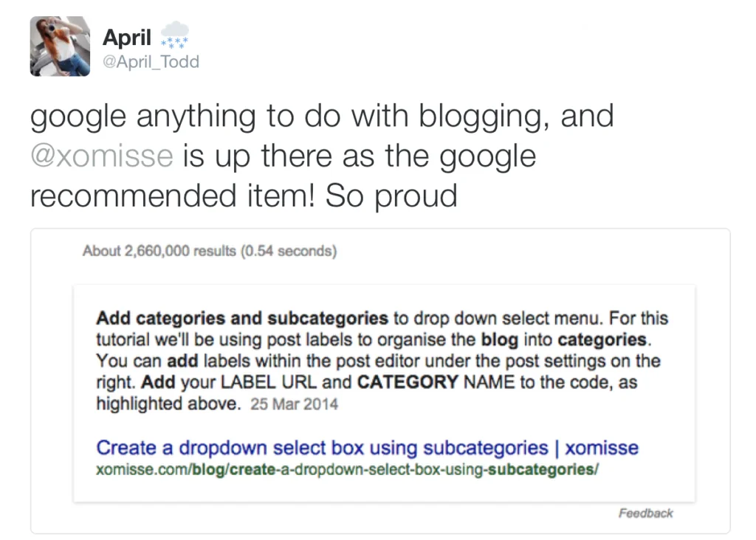Click the display name "April"
The width and height of the screenshot is (756, 540).
pyautogui.click(x=127, y=36)
